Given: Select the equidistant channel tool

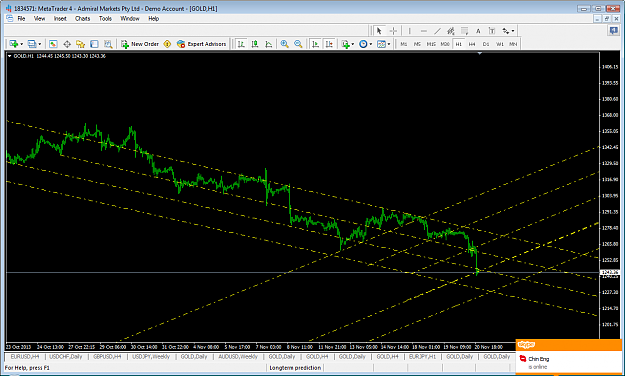Looking at the screenshot, I should click(x=451, y=31).
